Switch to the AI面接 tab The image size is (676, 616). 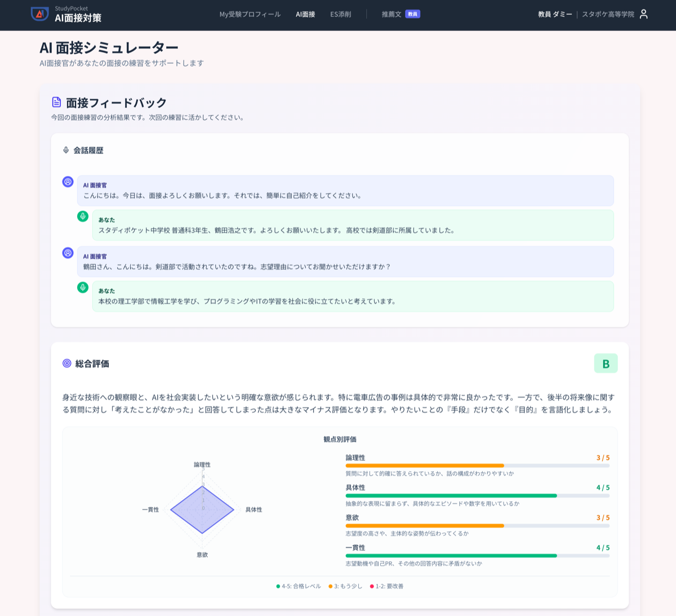(x=305, y=15)
